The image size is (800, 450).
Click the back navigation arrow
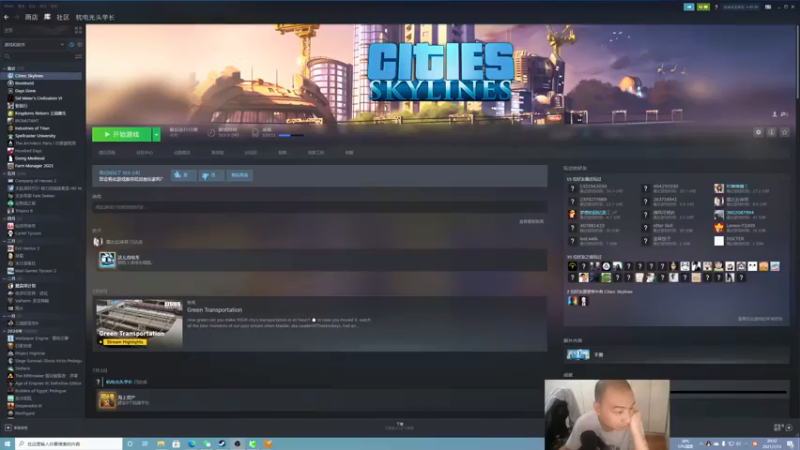(x=6, y=17)
